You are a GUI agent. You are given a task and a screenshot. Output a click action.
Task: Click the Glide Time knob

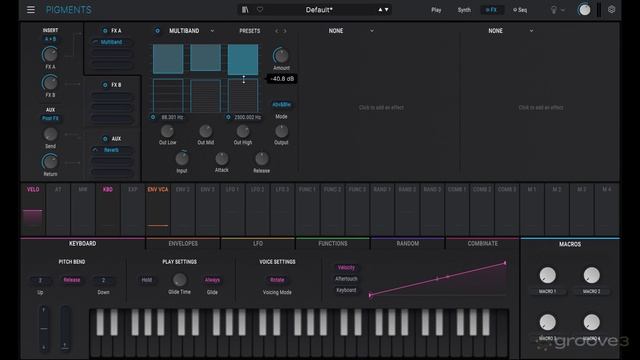pyautogui.click(x=179, y=280)
